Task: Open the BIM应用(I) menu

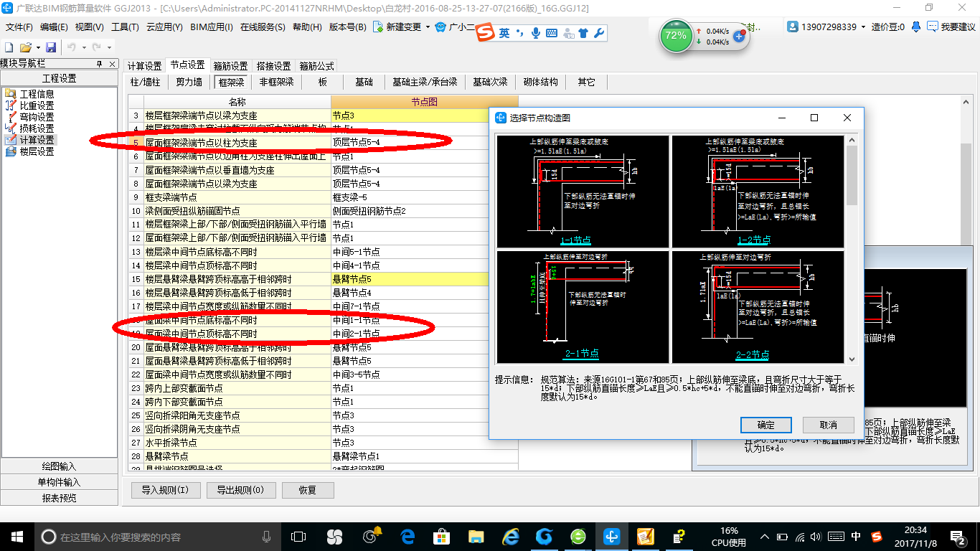Action: pyautogui.click(x=211, y=27)
